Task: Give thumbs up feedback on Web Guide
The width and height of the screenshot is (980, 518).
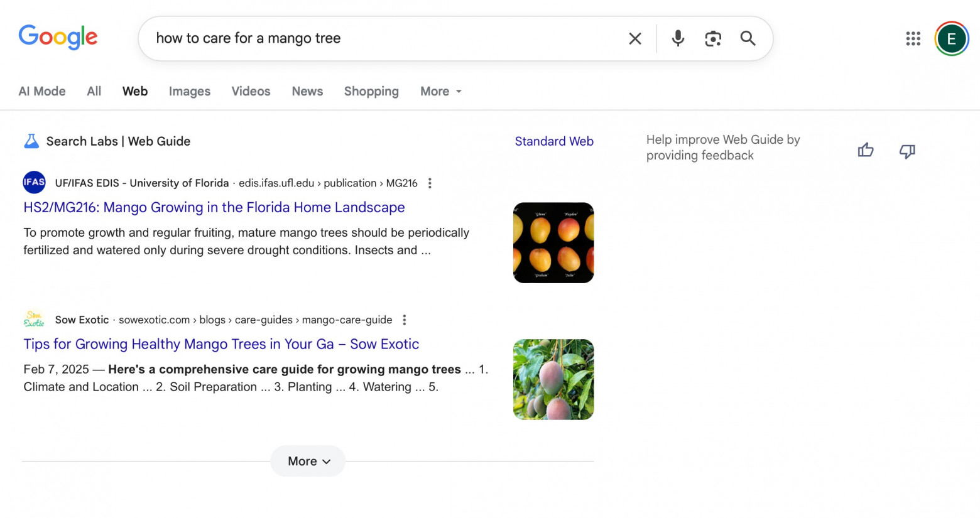Action: 866,150
